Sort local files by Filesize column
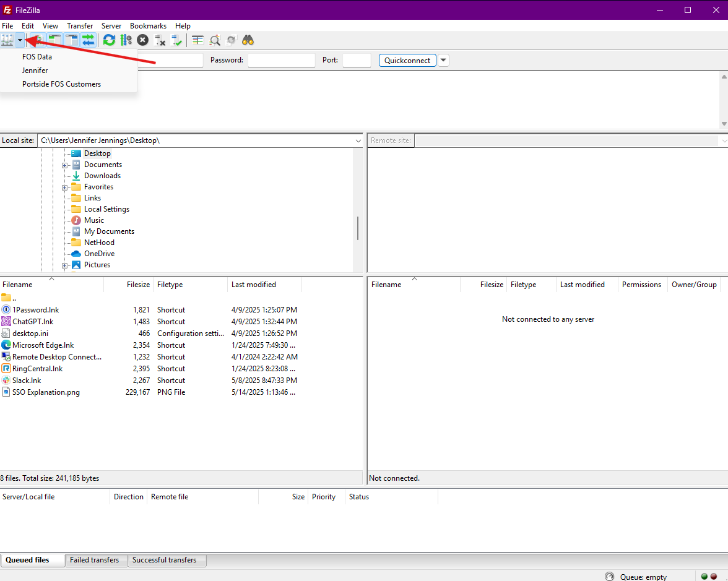The height and width of the screenshot is (581, 728). pyautogui.click(x=129, y=285)
